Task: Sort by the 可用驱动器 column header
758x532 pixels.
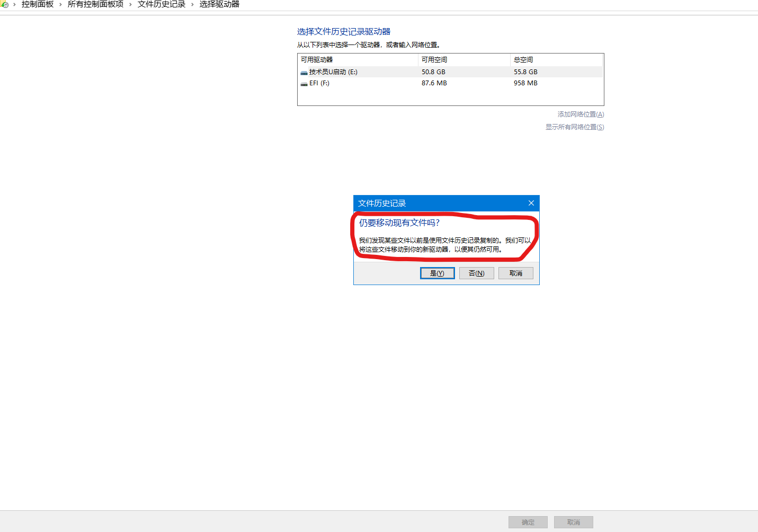Action: coord(358,60)
